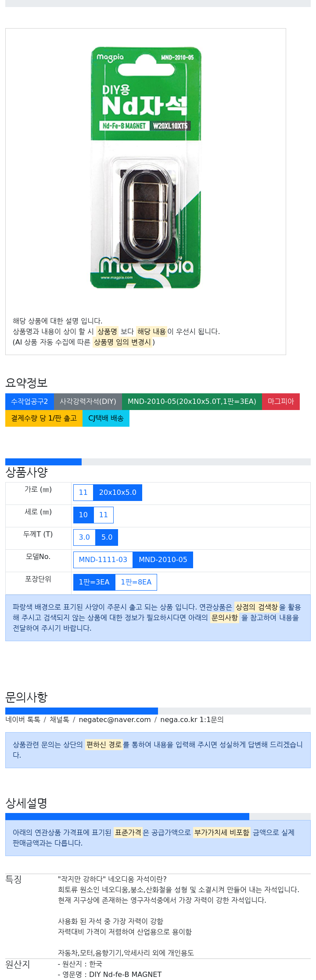
Task: Click the MND-2010-05(20x10x5.0T,1판=3EA) tag
Action: click(x=192, y=402)
